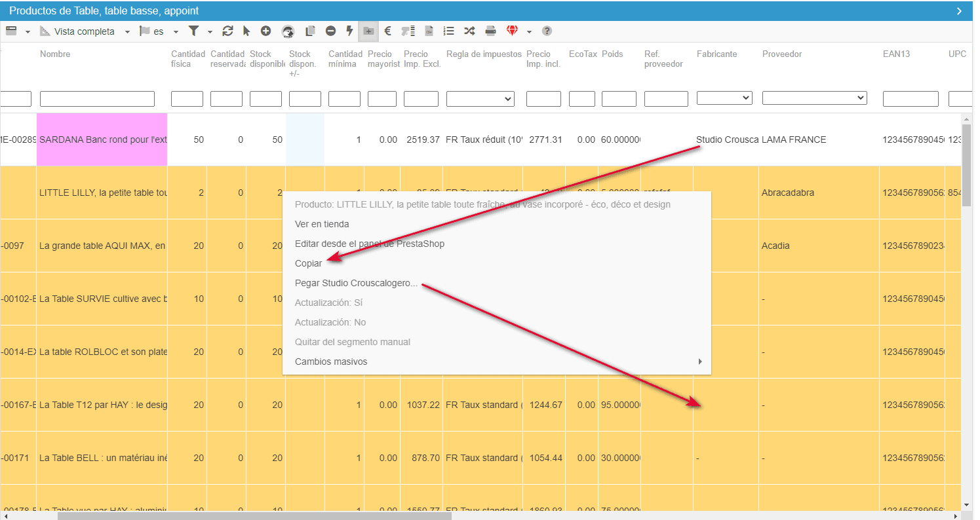Click the minus circle delete icon
This screenshot has width=980, height=520.
[x=330, y=31]
